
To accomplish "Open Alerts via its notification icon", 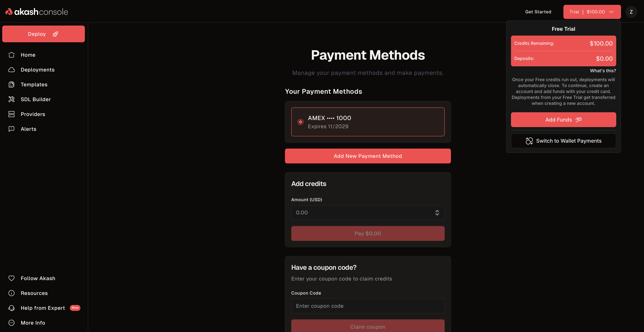I will [11, 129].
